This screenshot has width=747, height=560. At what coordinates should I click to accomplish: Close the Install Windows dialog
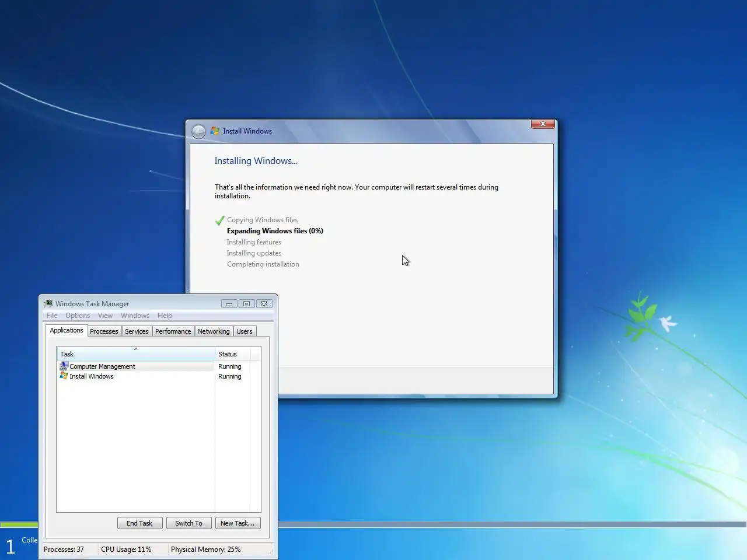tap(543, 124)
